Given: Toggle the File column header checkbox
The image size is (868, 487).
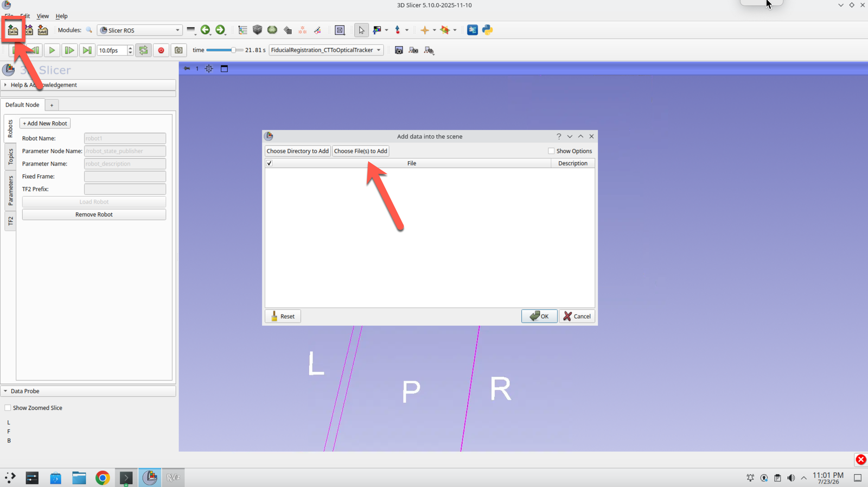Looking at the screenshot, I should click(x=269, y=163).
